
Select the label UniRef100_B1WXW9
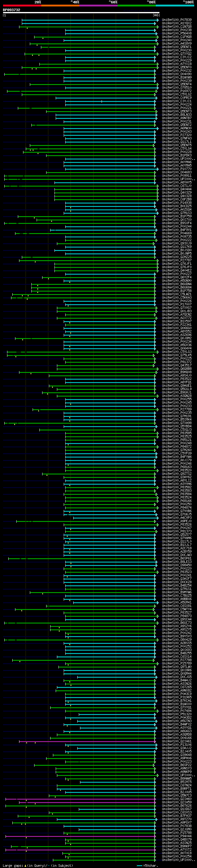177,78
